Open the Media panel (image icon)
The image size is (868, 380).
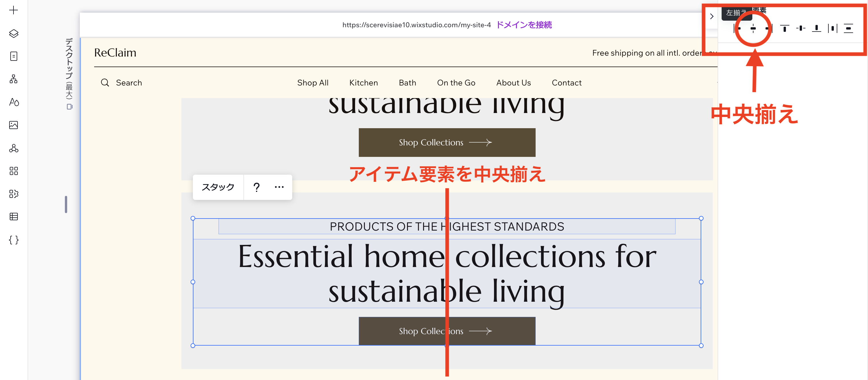coord(13,125)
